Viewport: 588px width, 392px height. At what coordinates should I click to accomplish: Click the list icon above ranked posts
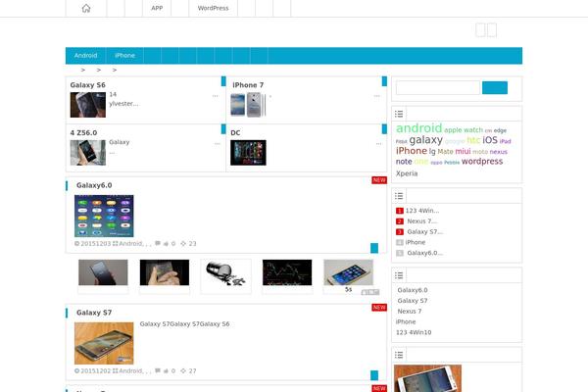pyautogui.click(x=399, y=196)
